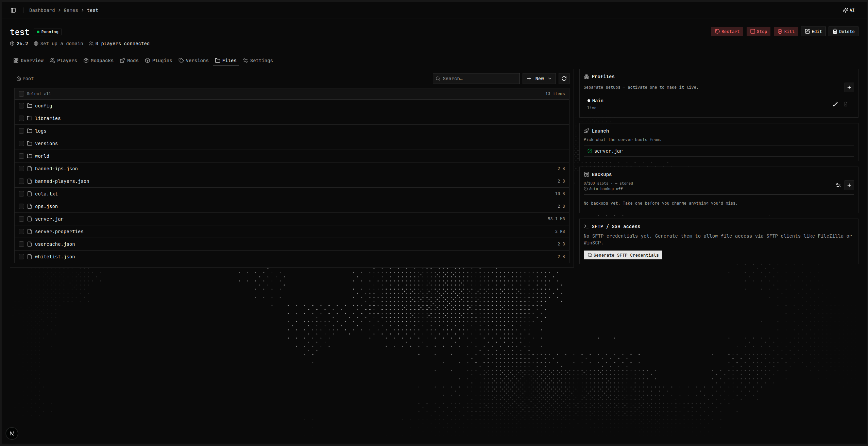Generate SFTP Credentials
Screen dimensions: 868x446
[x=623, y=255]
